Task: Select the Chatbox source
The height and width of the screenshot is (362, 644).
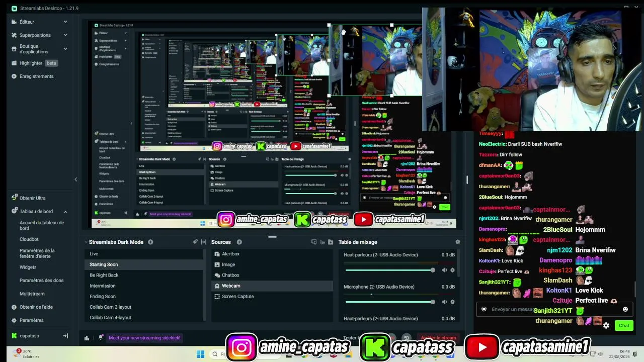Action: pos(272,275)
